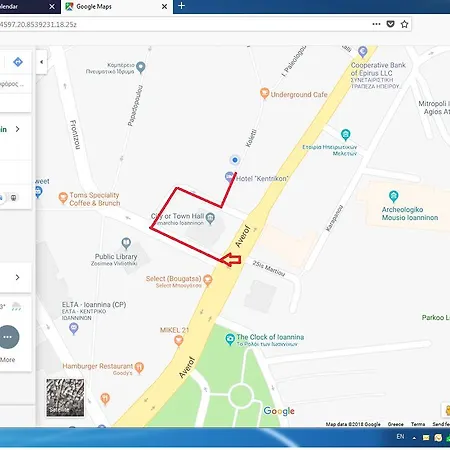Expand the lower side panel chevron
450x450 pixels.
[17, 277]
